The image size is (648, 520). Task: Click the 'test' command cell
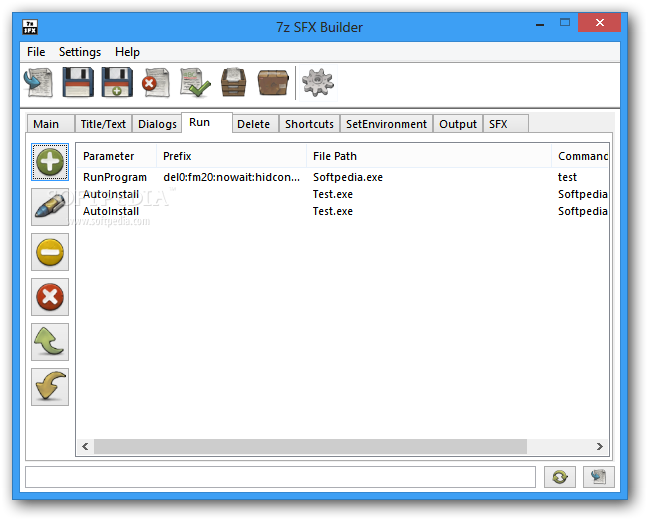(x=567, y=177)
